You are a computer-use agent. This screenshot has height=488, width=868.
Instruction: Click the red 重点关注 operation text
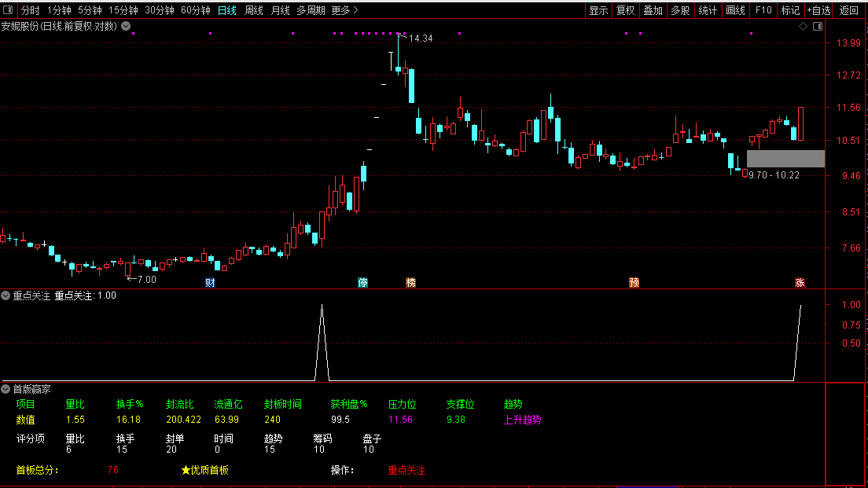coord(407,470)
